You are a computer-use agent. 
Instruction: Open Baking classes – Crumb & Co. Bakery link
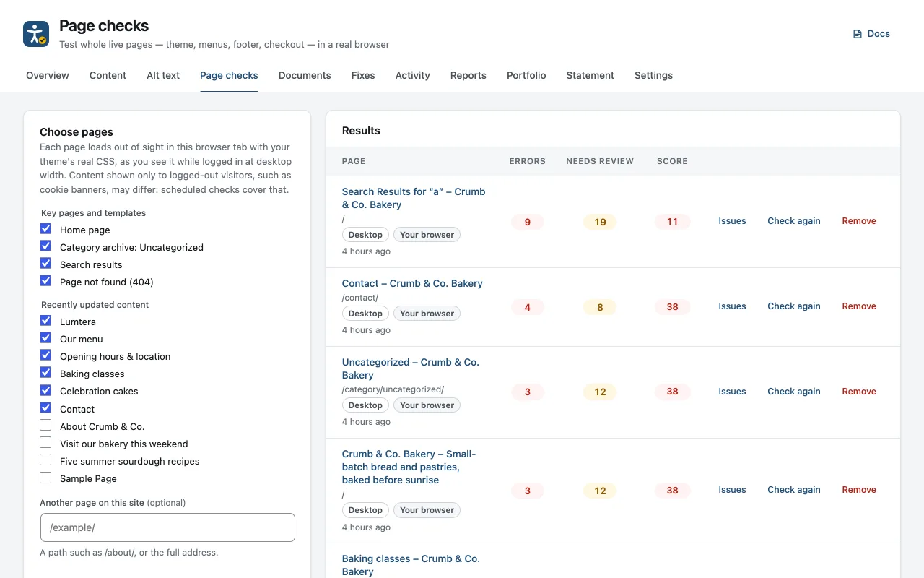tap(411, 565)
